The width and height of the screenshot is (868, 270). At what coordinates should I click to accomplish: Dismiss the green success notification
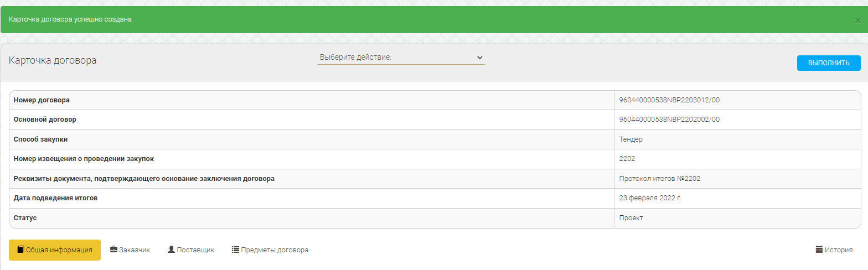pos(857,20)
